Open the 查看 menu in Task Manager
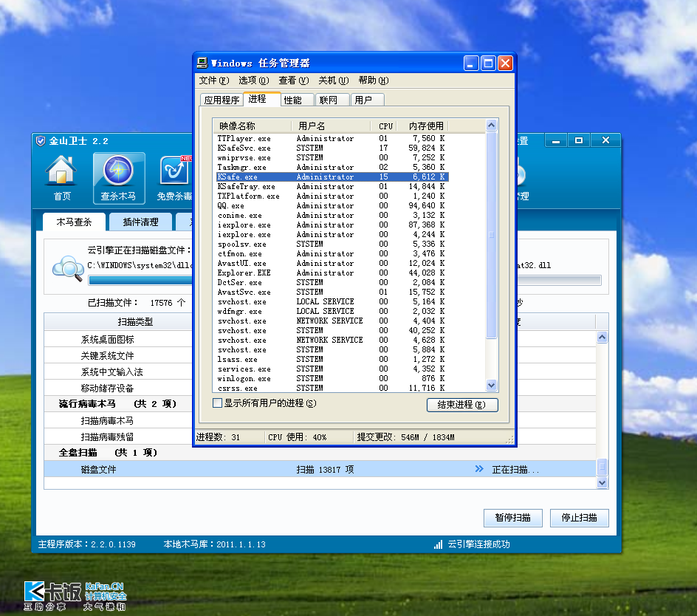 pyautogui.click(x=293, y=81)
